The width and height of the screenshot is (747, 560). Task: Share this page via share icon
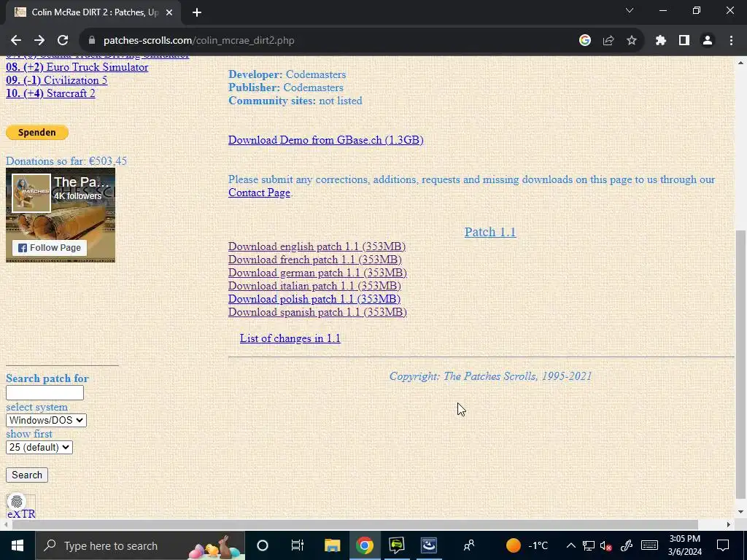pos(608,41)
